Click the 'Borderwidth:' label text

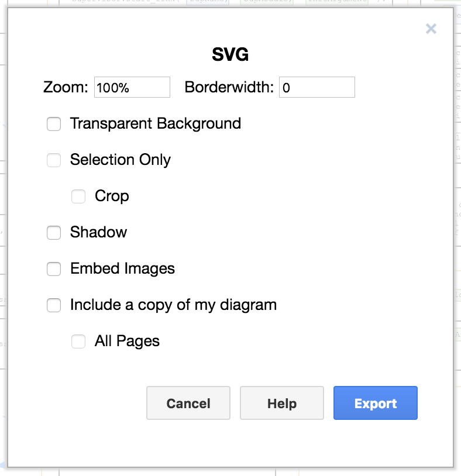[x=229, y=88]
